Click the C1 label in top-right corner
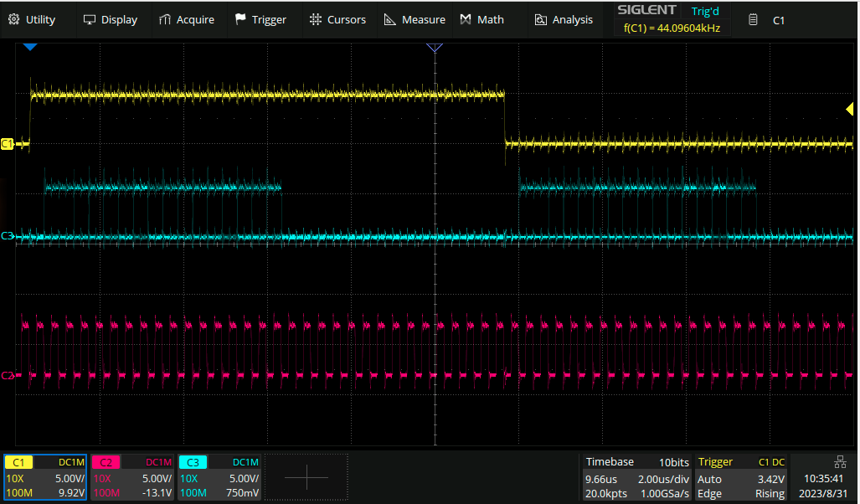Viewport: 860px width, 504px height. (x=778, y=20)
